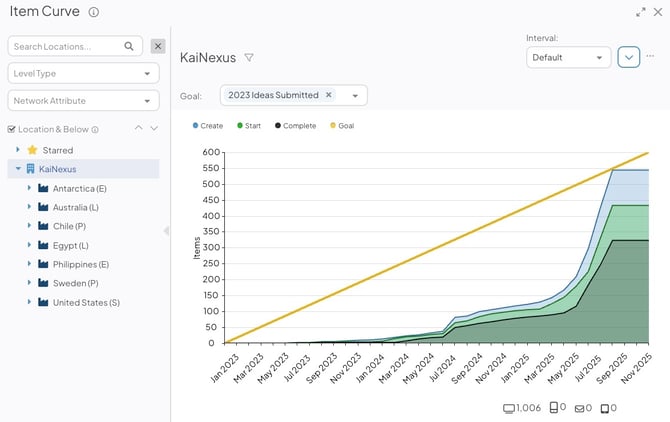Open the Goal selection dropdown arrow

tap(355, 96)
